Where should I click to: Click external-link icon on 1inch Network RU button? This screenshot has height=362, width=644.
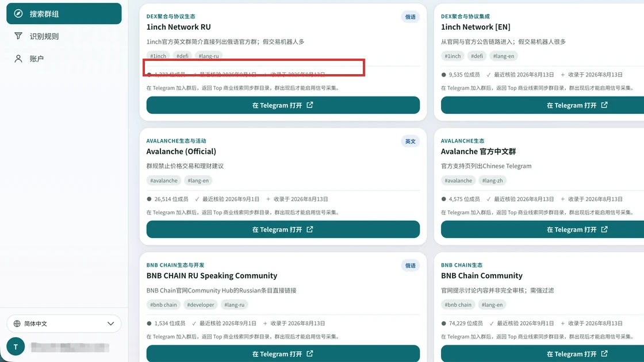point(310,105)
